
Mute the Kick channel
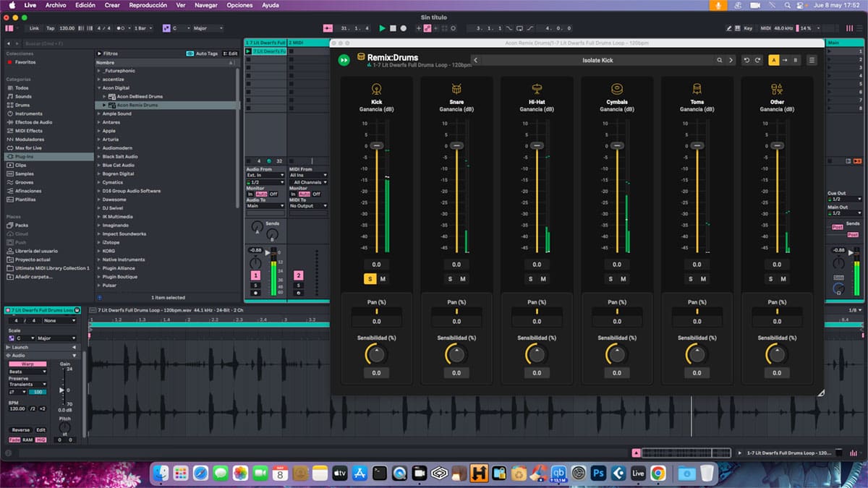[383, 279]
